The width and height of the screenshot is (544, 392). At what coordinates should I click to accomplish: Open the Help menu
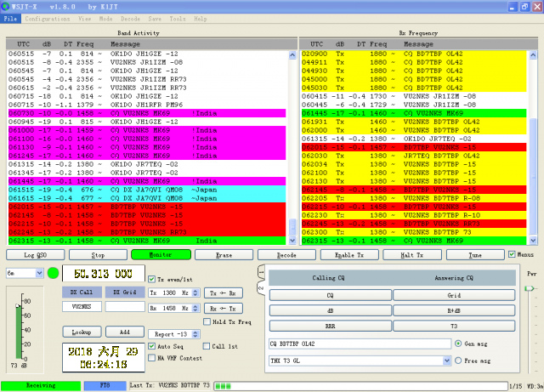coord(201,19)
